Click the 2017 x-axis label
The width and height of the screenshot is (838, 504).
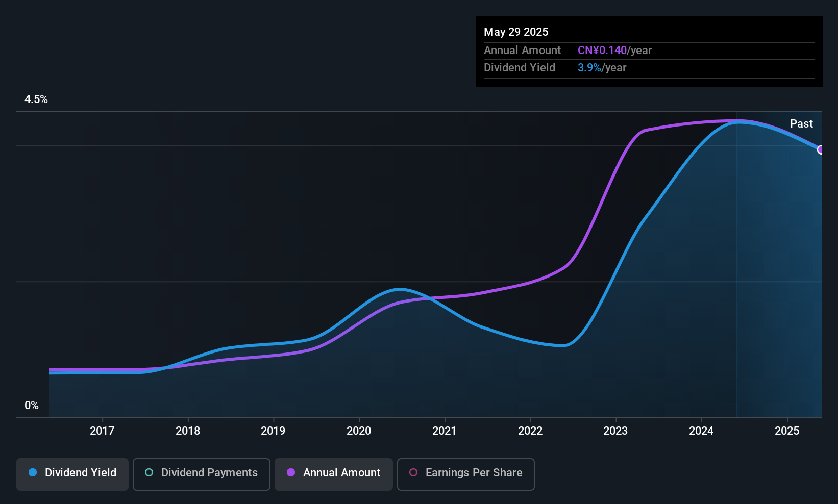pos(102,431)
